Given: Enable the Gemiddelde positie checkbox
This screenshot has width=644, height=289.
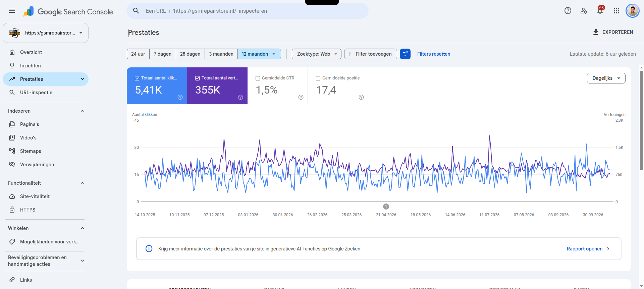Looking at the screenshot, I should point(318,78).
